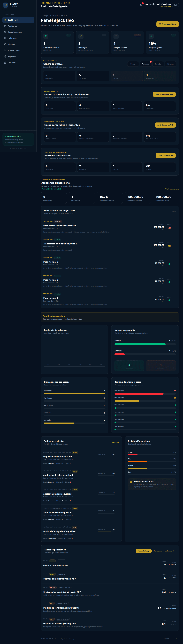
Task: Click the Usuarios lock icon in sidebar
Action: (x=5, y=62)
